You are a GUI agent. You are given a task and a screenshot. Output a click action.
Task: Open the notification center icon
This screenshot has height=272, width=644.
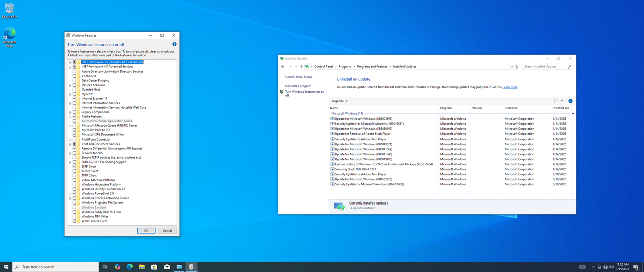[636, 267]
